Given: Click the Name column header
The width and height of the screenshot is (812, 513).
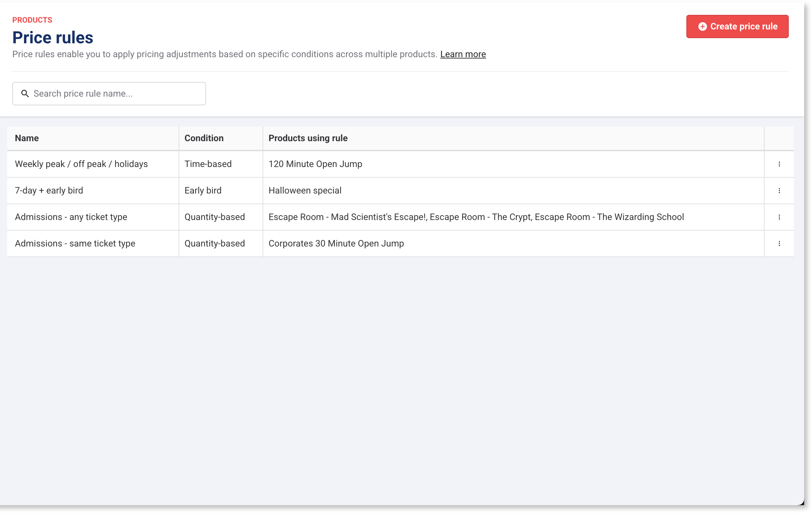Looking at the screenshot, I should [x=26, y=138].
